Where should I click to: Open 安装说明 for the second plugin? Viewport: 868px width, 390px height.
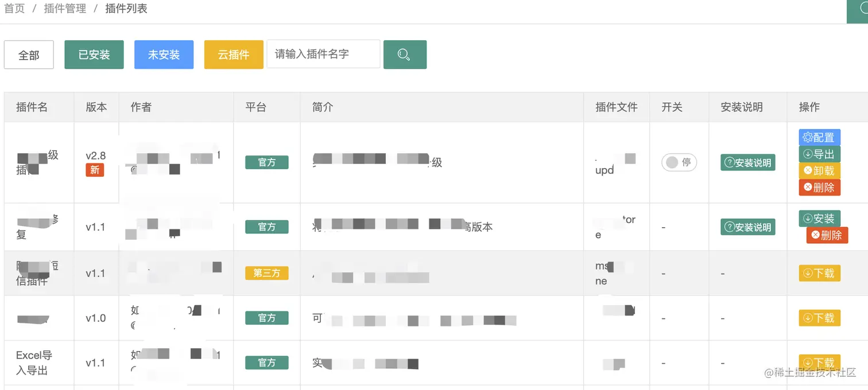tap(748, 227)
